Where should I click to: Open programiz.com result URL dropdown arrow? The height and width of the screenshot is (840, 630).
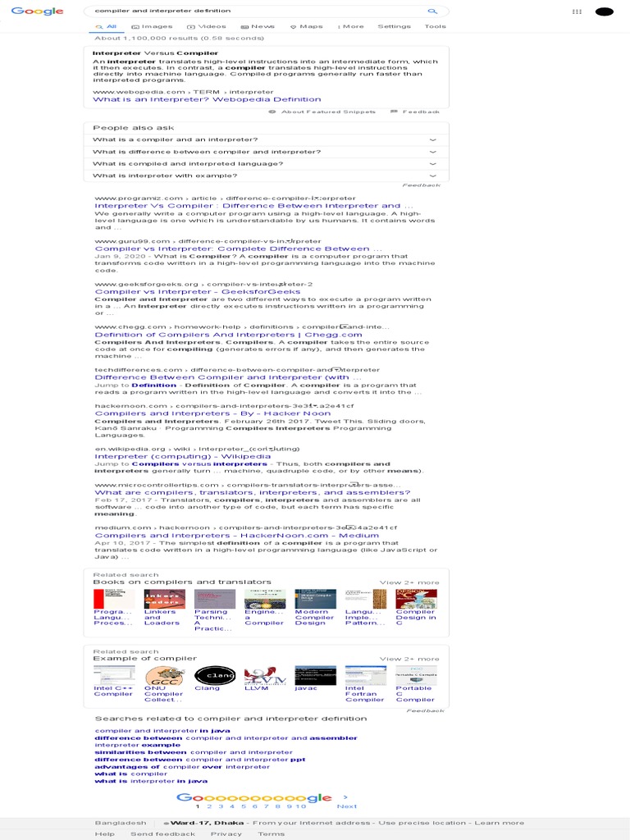tap(316, 198)
